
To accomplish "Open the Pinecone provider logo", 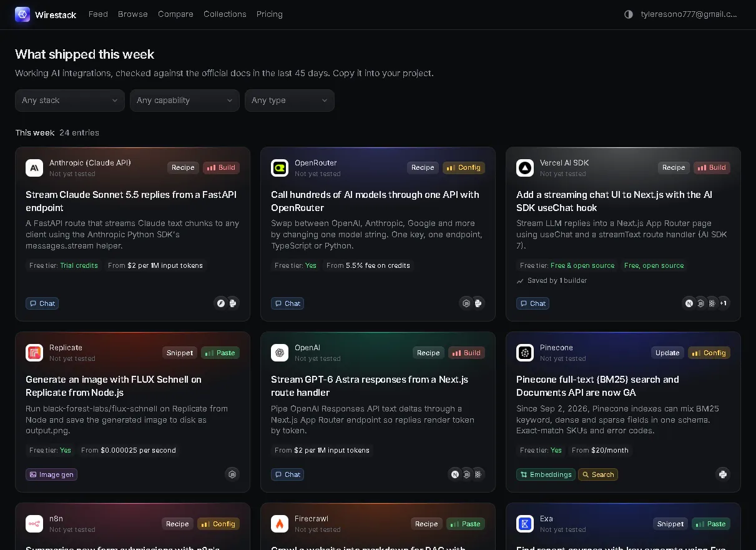I will coord(525,353).
